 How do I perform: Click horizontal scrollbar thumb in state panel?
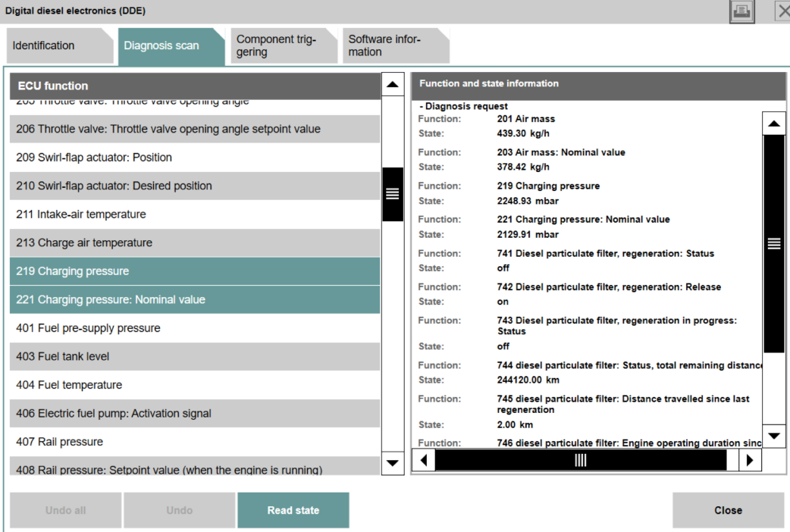[x=581, y=460]
